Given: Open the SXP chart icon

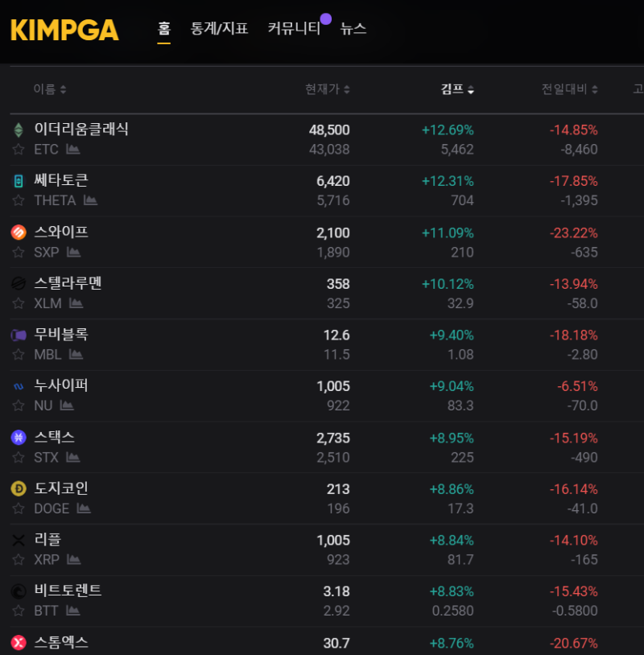Looking at the screenshot, I should click(x=73, y=252).
